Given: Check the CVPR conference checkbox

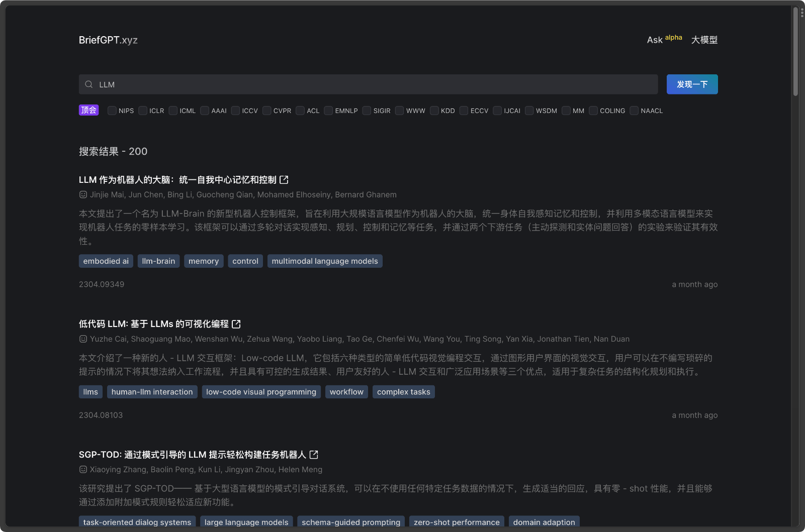Looking at the screenshot, I should click(x=266, y=111).
